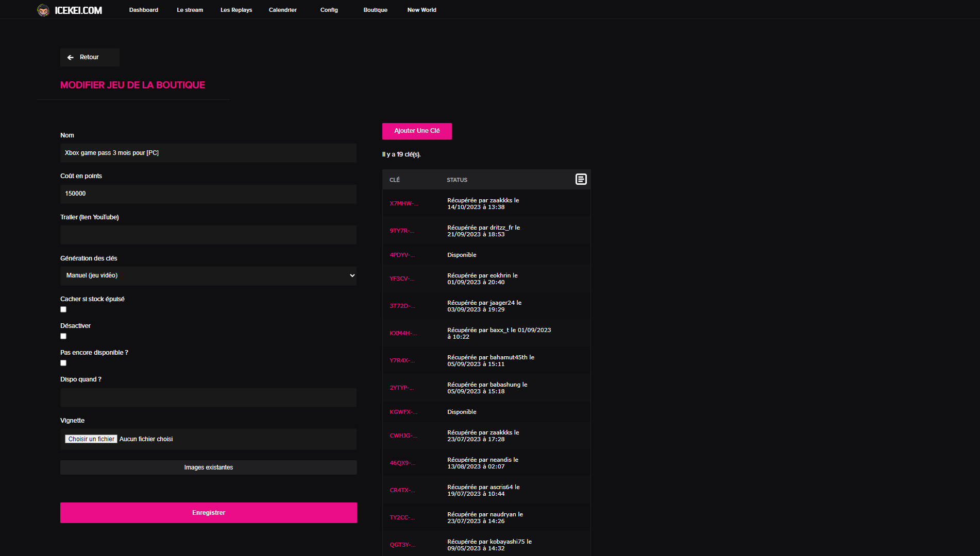Open key 2YTYP-...
Viewport: 980px width, 556px height.
click(402, 388)
